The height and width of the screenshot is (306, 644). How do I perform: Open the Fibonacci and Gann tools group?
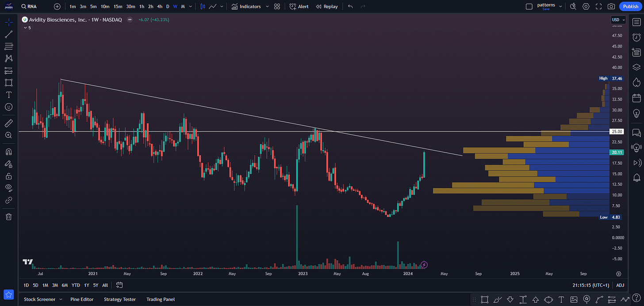point(9,46)
